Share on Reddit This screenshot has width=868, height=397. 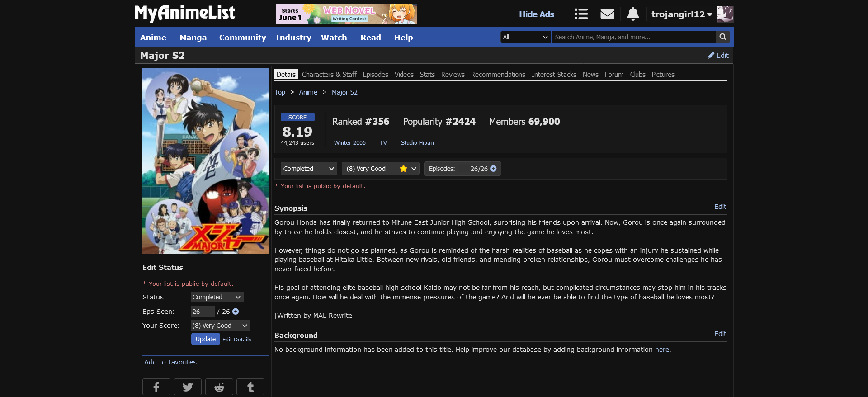coord(219,387)
